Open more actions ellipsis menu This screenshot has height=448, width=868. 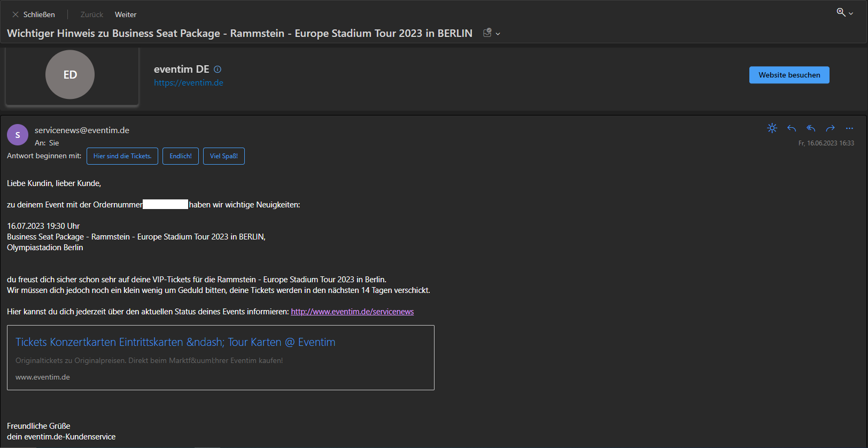point(849,128)
